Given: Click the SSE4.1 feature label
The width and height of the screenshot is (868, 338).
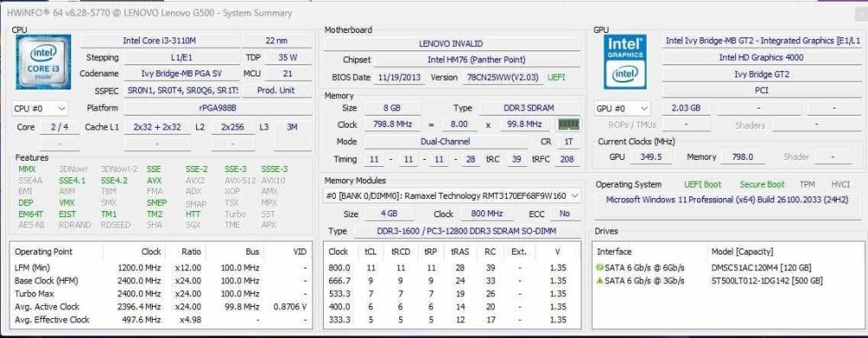Looking at the screenshot, I should (73, 180).
